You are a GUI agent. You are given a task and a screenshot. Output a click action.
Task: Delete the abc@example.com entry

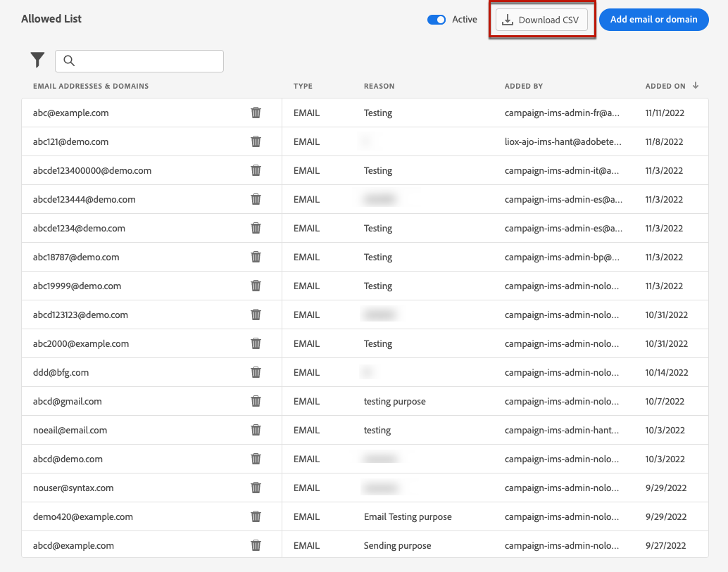pyautogui.click(x=256, y=113)
